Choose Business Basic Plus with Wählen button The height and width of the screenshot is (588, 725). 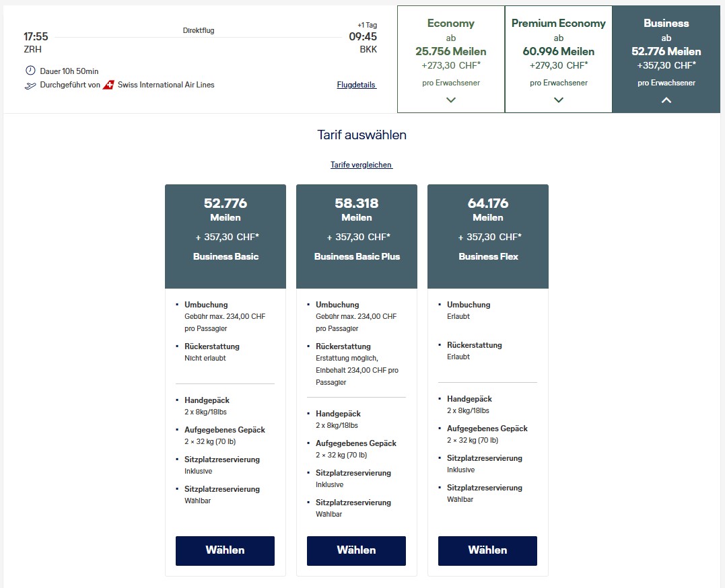pos(357,550)
